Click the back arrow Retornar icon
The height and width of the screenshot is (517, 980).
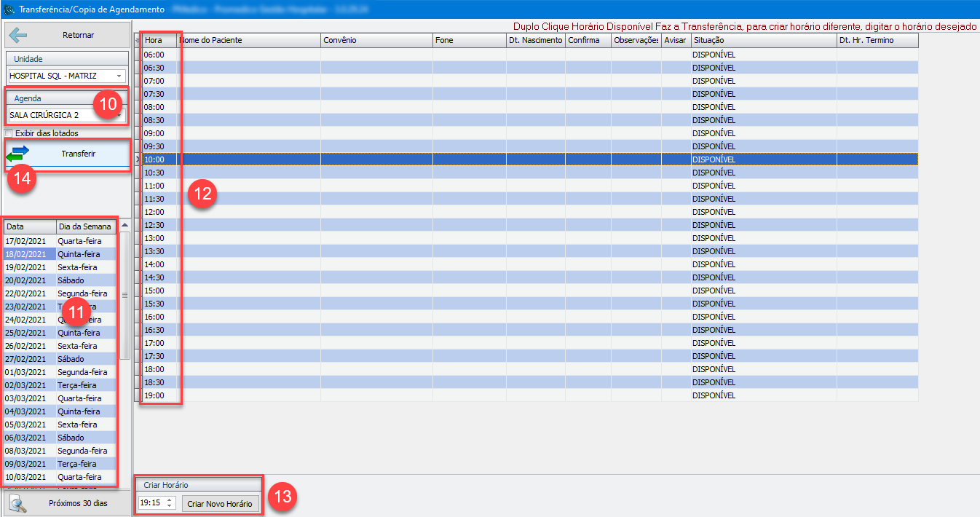pyautogui.click(x=17, y=35)
